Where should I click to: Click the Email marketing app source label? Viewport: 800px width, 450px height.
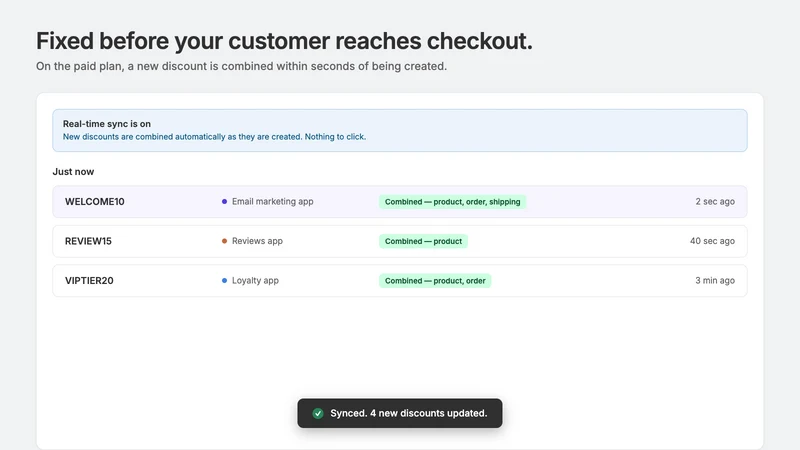point(272,202)
